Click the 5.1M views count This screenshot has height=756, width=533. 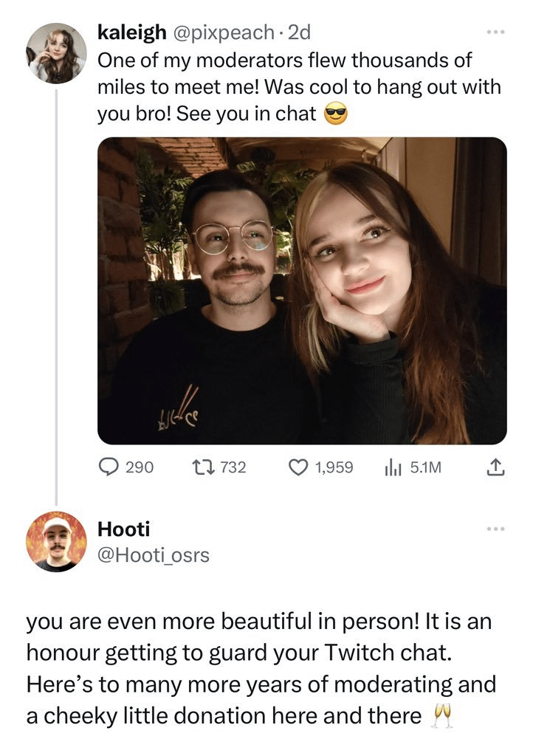[425, 467]
